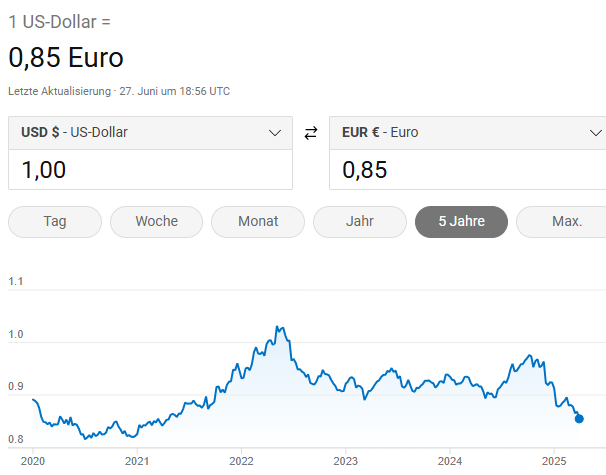606x475 pixels.
Task: Click the Letzte Aktualisierung timestamp text
Action: pyautogui.click(x=119, y=91)
